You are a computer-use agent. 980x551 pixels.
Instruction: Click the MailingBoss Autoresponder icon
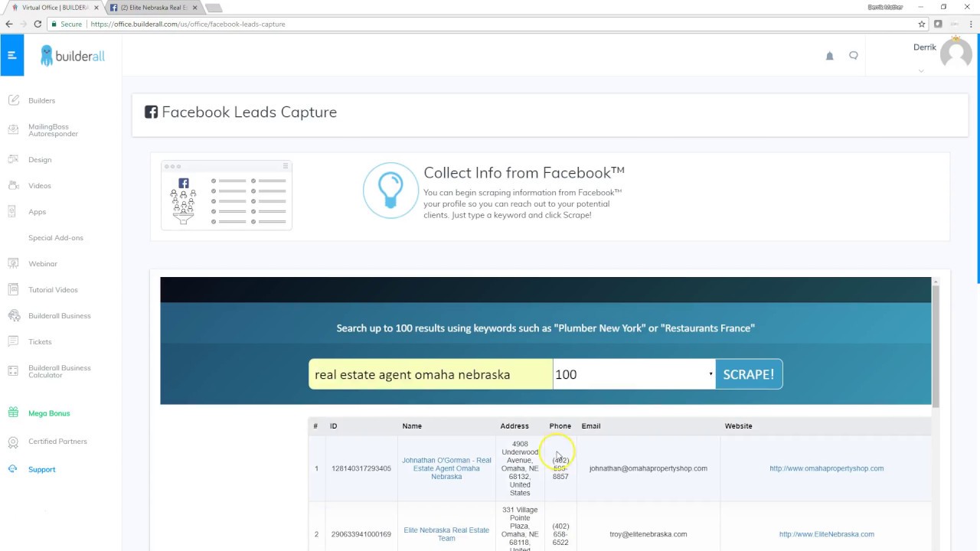tap(13, 130)
